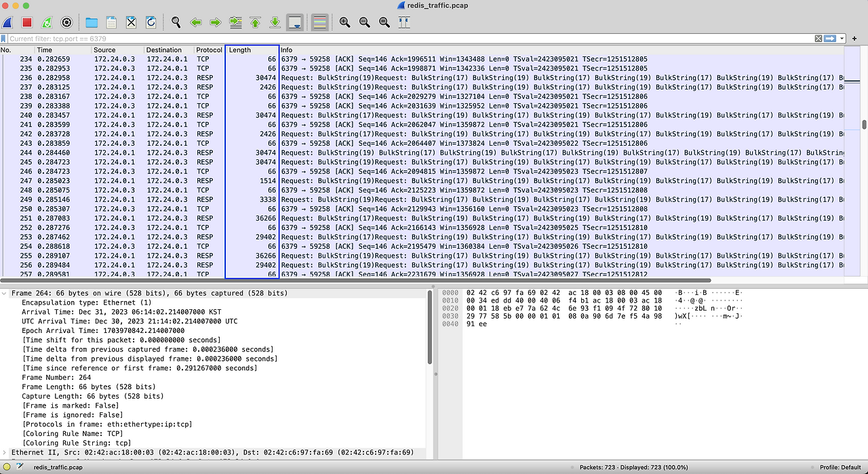Viewport: 868px width, 474px height.
Task: Toggle packet list colorization rules
Action: 319,22
